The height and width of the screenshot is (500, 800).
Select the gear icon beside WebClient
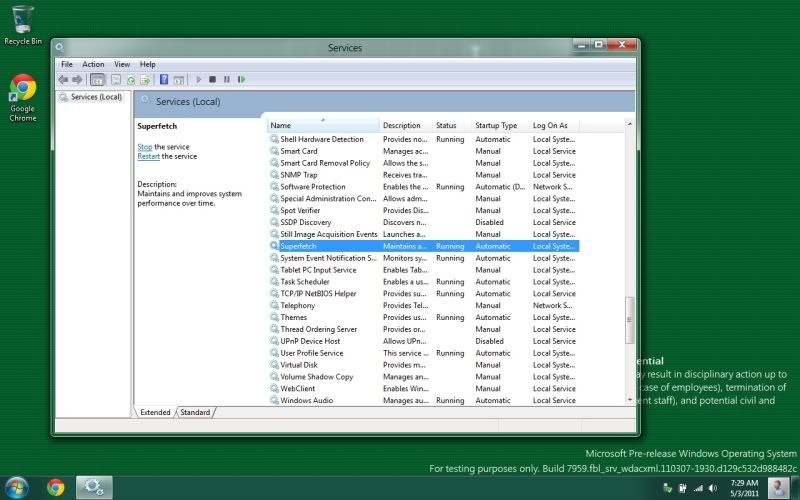[x=274, y=389]
